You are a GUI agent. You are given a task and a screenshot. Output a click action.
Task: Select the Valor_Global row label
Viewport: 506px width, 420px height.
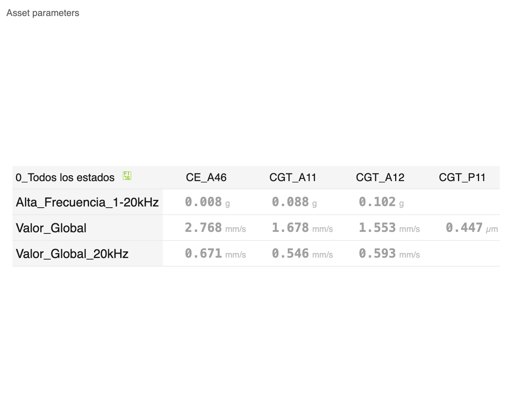(x=51, y=228)
